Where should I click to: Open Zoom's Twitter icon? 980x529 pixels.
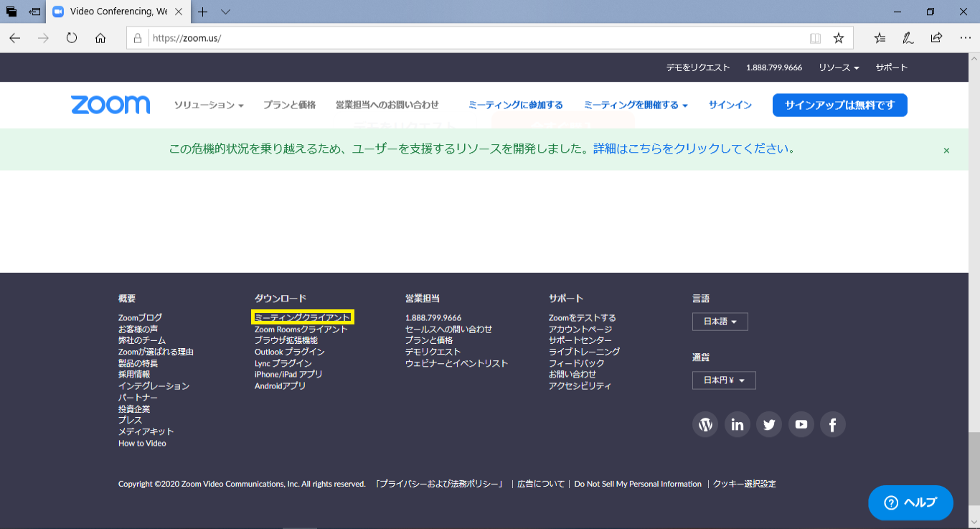[769, 424]
